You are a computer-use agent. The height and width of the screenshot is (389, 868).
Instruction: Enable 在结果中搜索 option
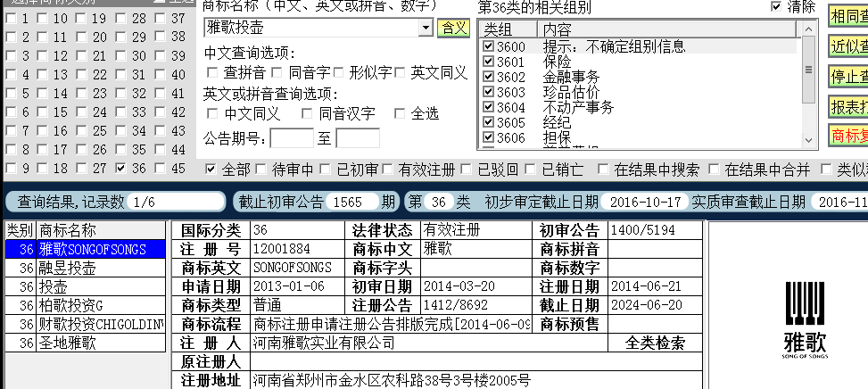coord(603,170)
